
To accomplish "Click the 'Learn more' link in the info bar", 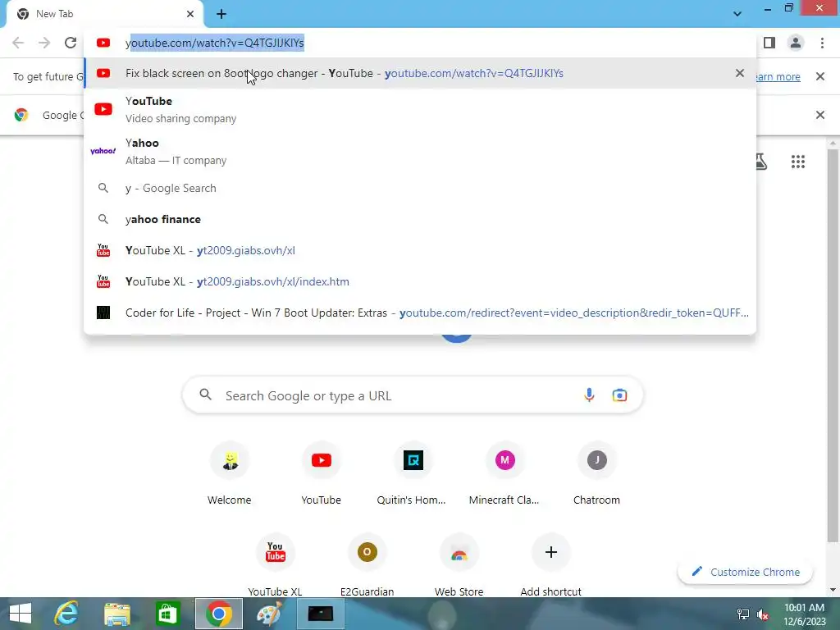I will pyautogui.click(x=778, y=76).
